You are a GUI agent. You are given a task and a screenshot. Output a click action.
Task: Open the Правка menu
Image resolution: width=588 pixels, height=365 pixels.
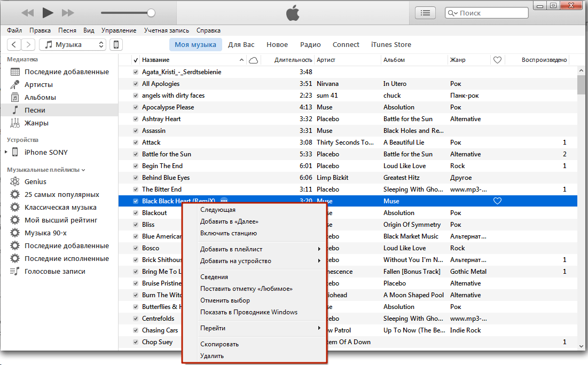point(40,30)
